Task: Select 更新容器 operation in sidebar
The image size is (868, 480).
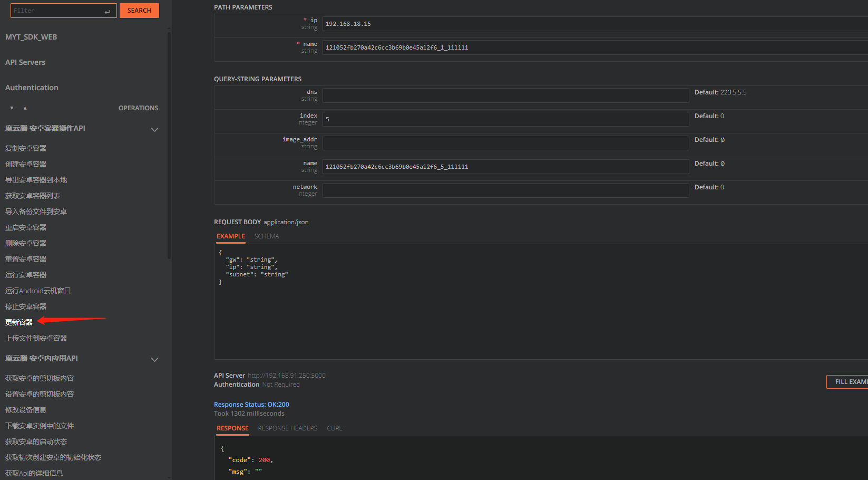Action: click(x=19, y=322)
